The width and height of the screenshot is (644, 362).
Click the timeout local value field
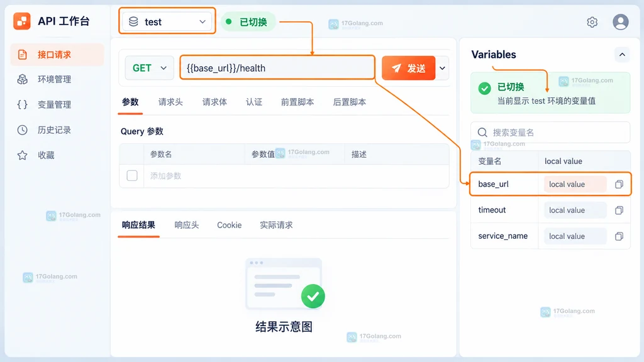575,211
